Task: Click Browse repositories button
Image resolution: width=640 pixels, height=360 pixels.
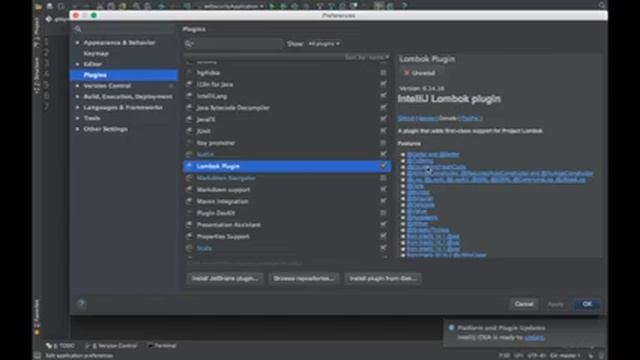Action: pyautogui.click(x=304, y=278)
